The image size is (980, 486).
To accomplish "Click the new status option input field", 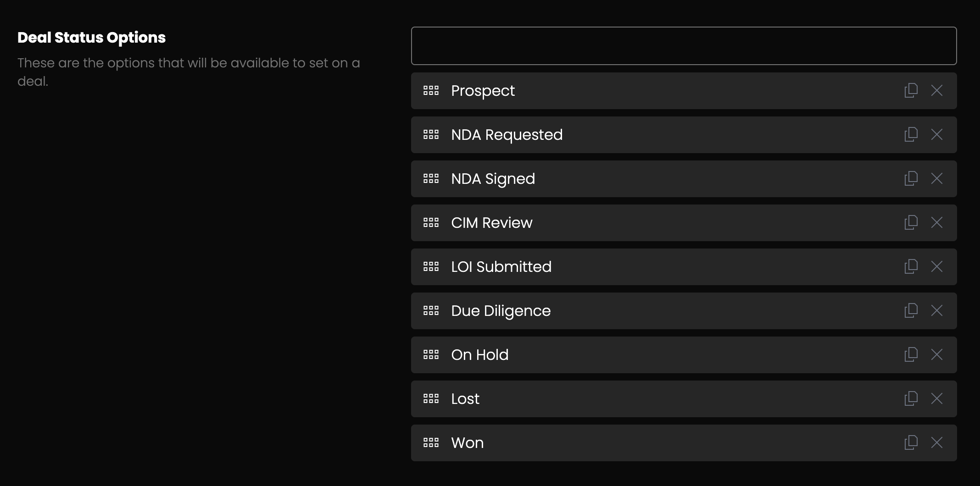I will pos(684,46).
